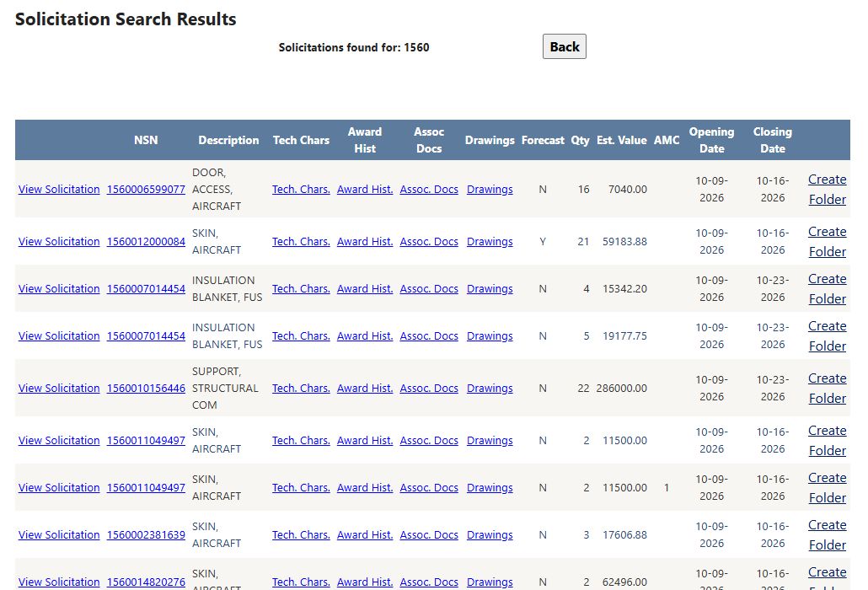Open NSN link 1560012000084
The width and height of the screenshot is (868, 590).
click(146, 242)
